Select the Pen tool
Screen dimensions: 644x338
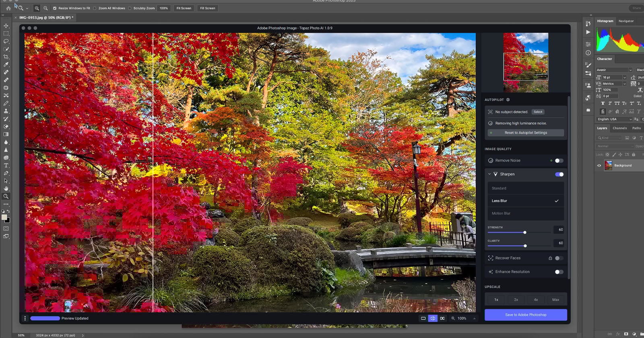6,173
